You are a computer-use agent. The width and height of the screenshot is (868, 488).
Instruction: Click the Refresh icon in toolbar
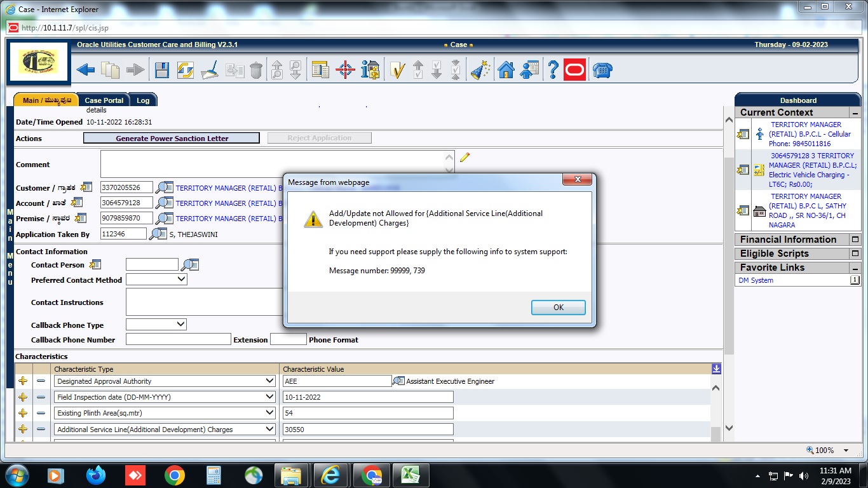tap(186, 70)
